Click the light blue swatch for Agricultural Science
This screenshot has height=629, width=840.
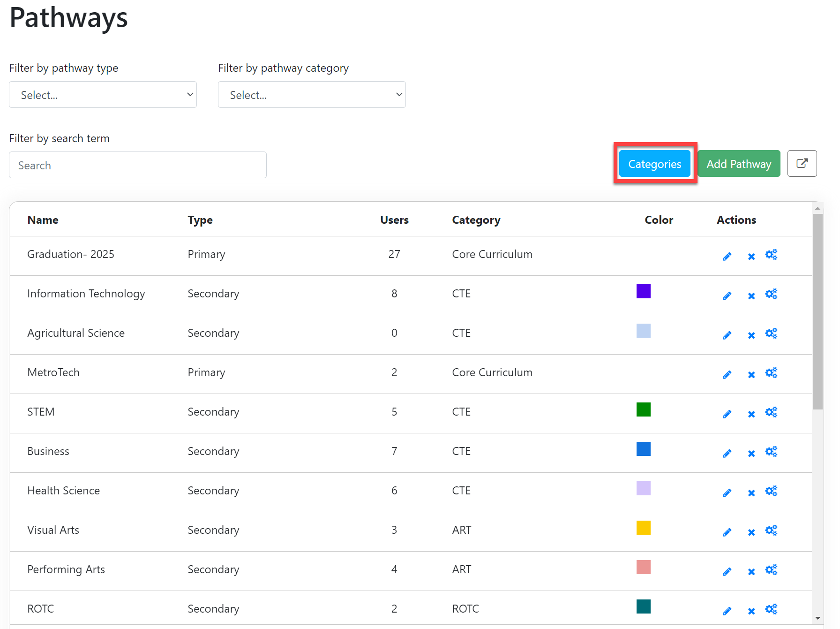tap(644, 331)
